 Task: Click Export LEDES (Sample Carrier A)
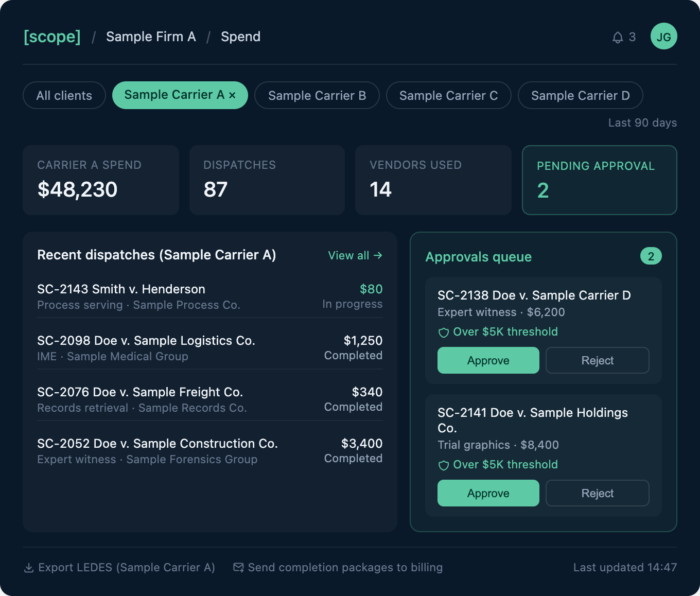pos(119,567)
